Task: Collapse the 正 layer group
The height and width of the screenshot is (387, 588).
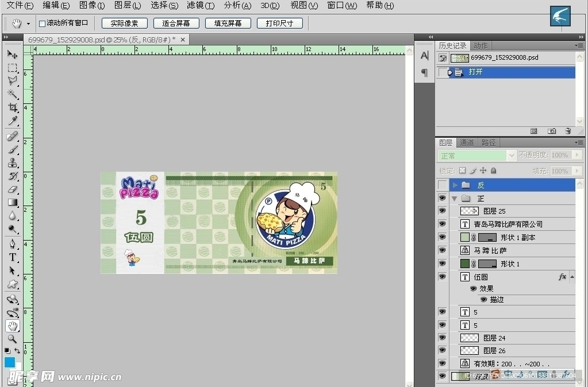Action: click(x=455, y=199)
